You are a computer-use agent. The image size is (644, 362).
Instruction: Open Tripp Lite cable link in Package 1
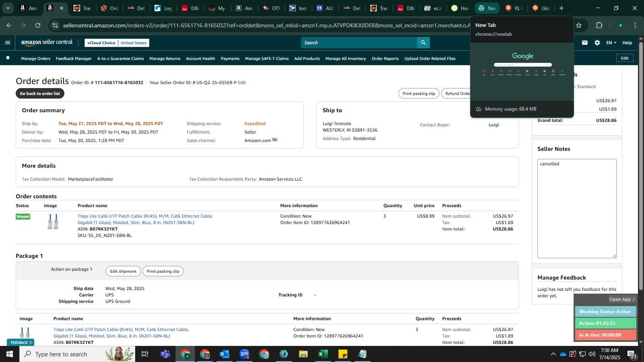pyautogui.click(x=121, y=333)
